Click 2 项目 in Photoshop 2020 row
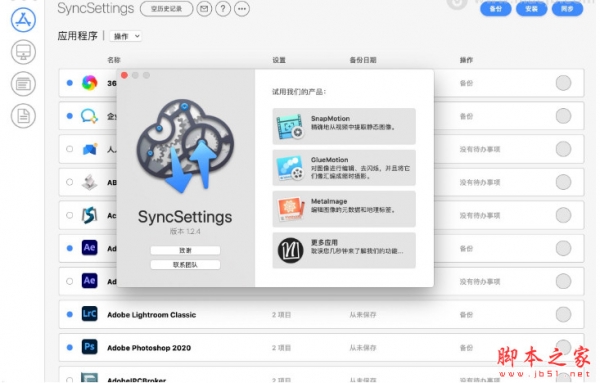This screenshot has height=383, width=600. (x=282, y=348)
